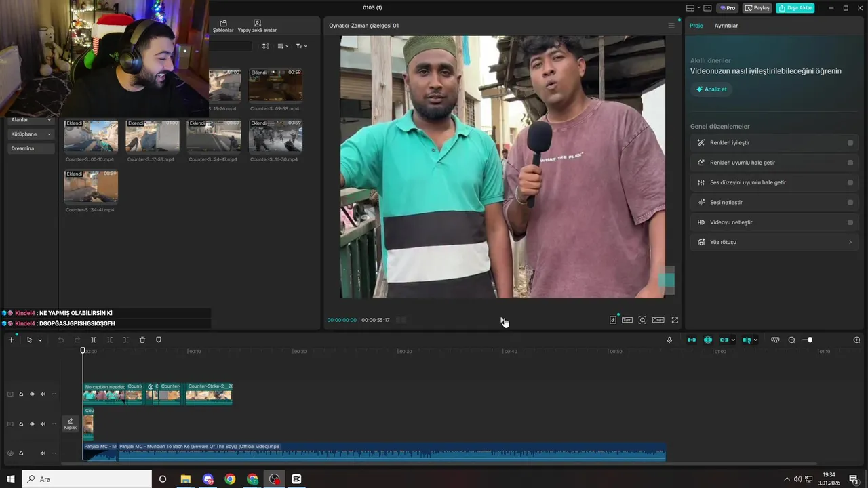Open the TikTok preview icon in player

(x=613, y=320)
